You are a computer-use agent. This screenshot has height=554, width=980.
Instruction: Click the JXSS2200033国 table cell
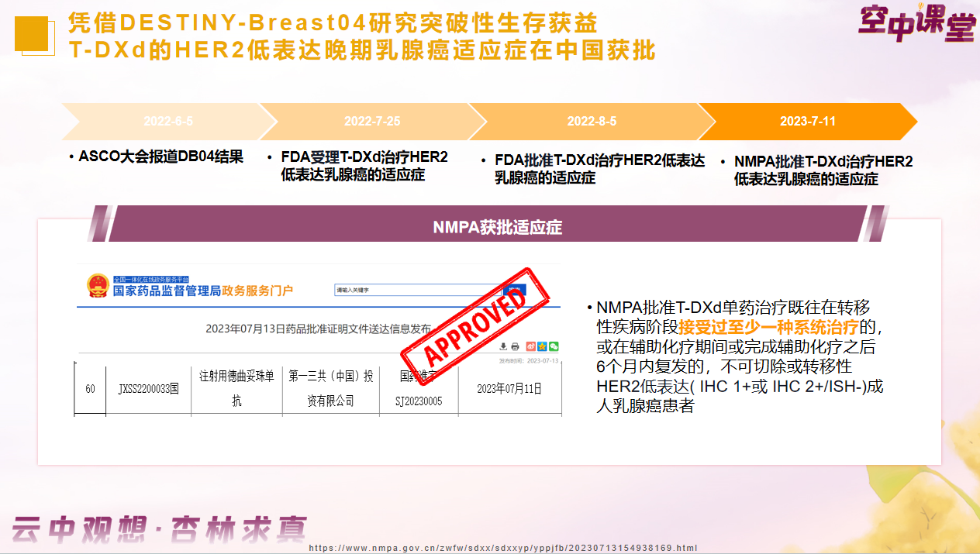point(148,389)
